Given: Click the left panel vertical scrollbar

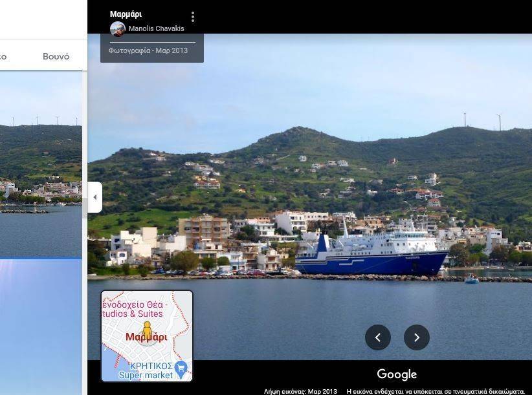Looking at the screenshot, I should [x=85, y=207].
